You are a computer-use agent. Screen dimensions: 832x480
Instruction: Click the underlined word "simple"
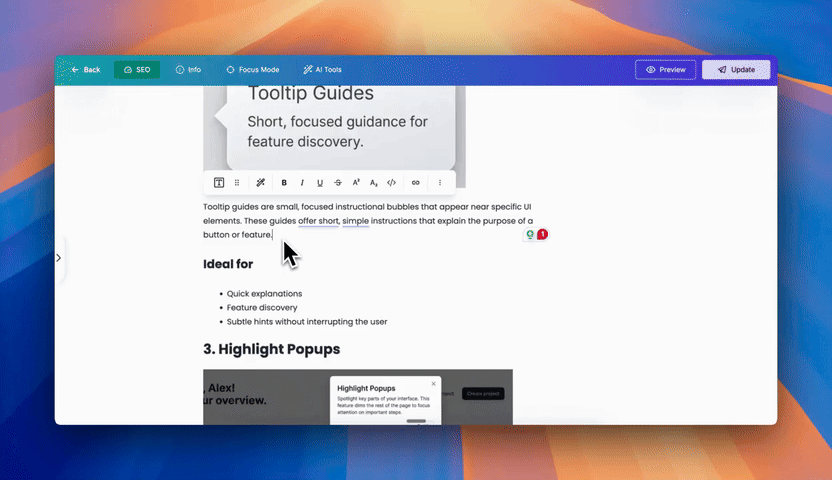pyautogui.click(x=356, y=221)
